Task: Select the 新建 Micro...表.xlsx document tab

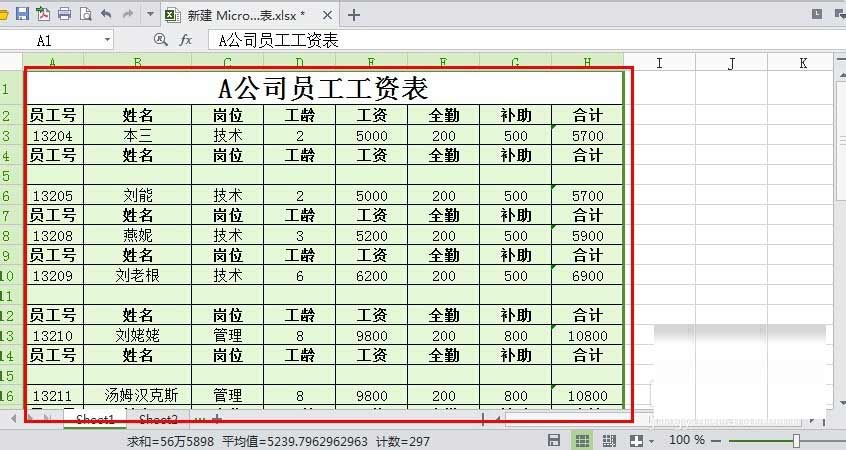Action: (x=244, y=15)
